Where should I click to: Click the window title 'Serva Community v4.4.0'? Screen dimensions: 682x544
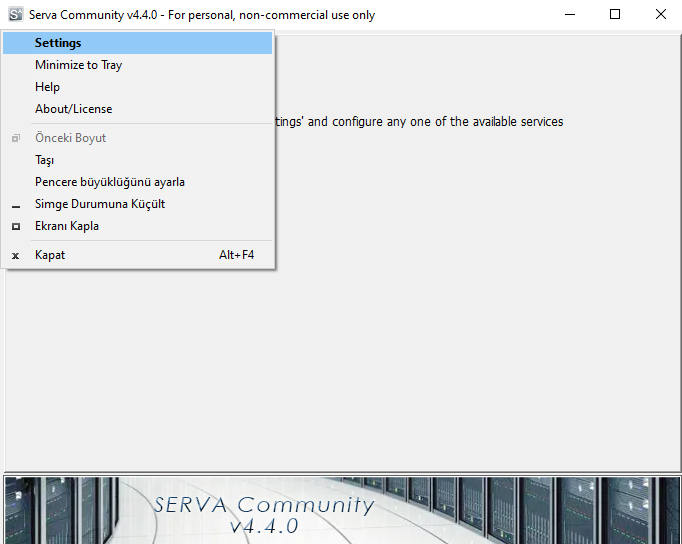coord(93,15)
